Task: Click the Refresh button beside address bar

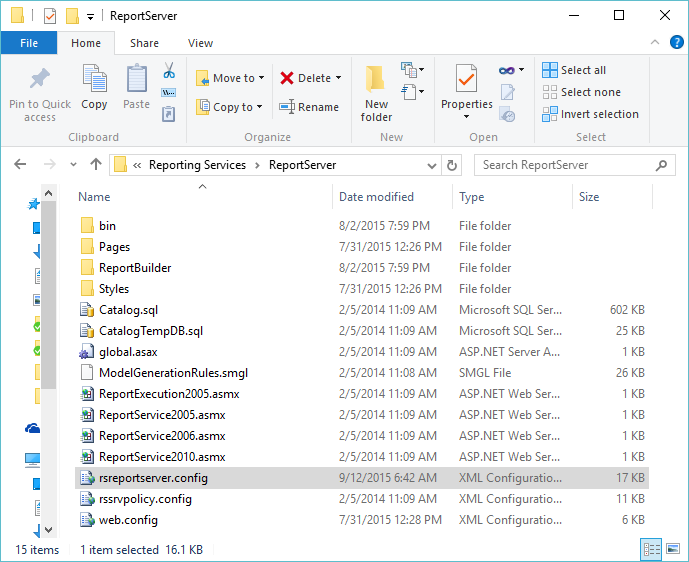Action: tap(451, 165)
